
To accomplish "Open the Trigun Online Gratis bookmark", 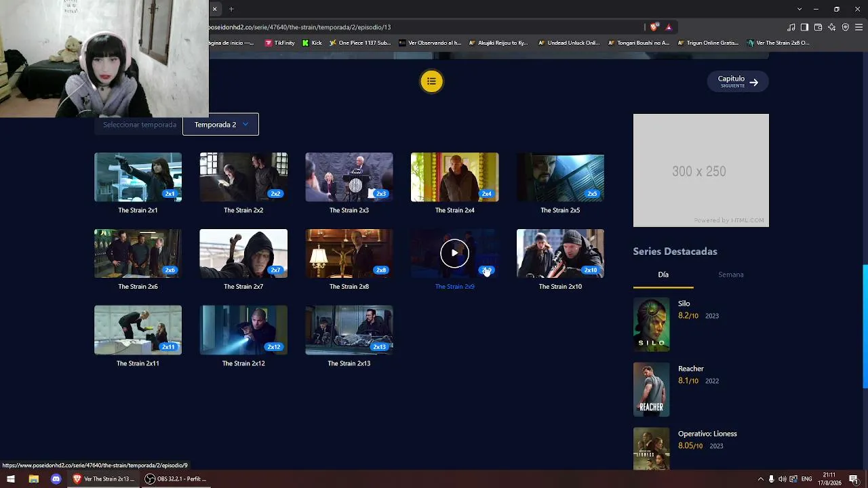I will pyautogui.click(x=709, y=43).
